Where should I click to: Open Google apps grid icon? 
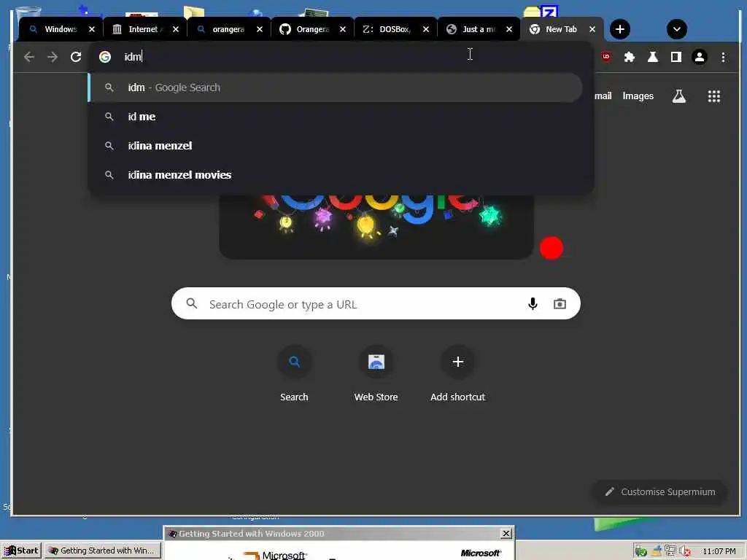coord(713,96)
